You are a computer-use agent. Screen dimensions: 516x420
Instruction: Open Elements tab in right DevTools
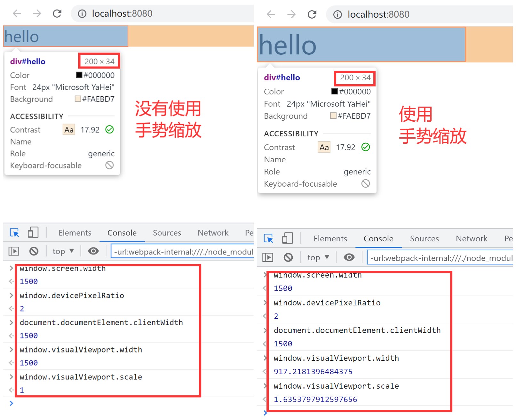pos(330,238)
